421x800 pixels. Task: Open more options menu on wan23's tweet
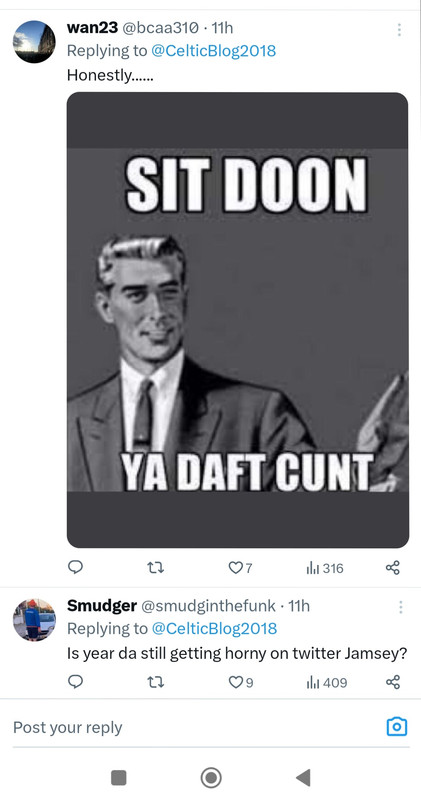click(400, 30)
